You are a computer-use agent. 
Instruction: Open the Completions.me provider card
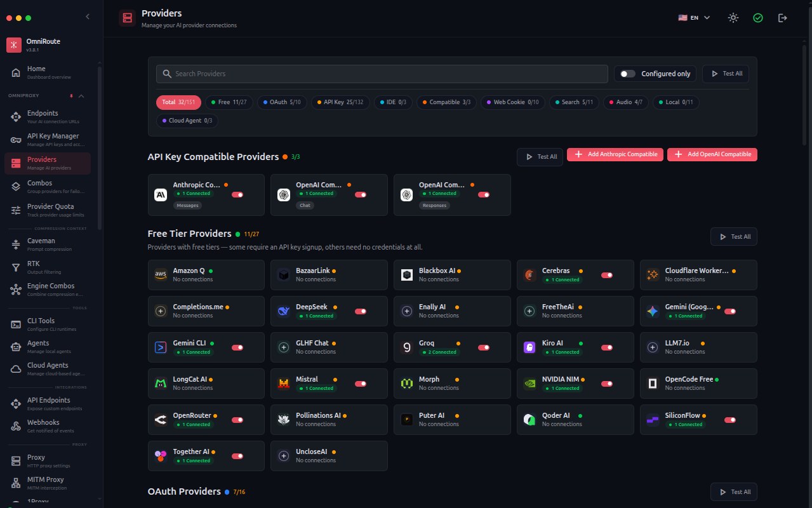click(206, 311)
